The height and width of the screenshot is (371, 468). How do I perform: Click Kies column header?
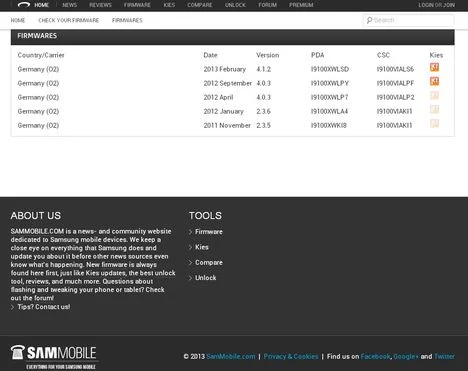436,55
